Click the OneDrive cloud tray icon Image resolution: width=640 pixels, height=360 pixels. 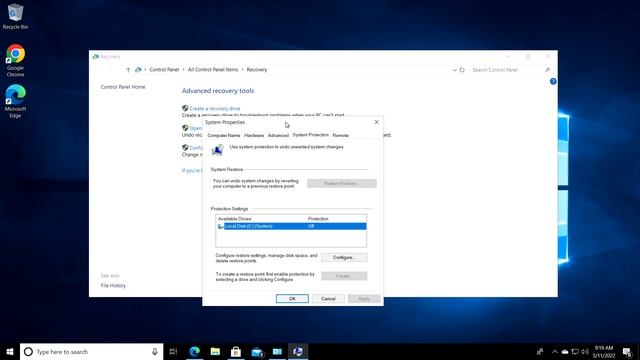pos(565,351)
